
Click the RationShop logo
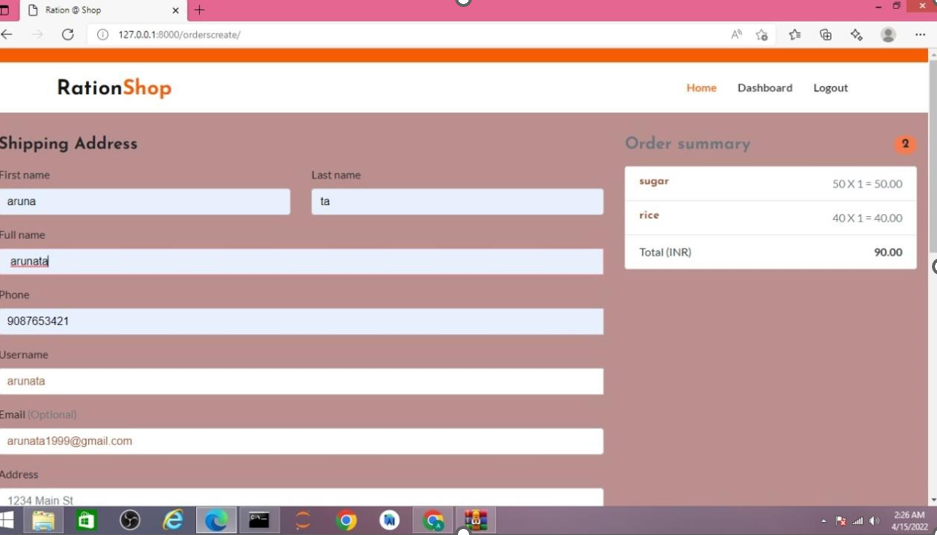click(114, 88)
